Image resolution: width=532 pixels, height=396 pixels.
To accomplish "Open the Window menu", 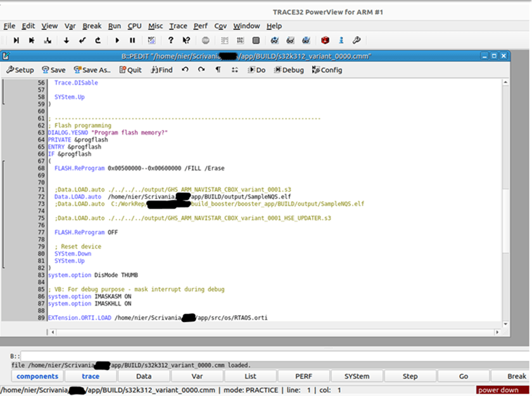I will pos(246,26).
